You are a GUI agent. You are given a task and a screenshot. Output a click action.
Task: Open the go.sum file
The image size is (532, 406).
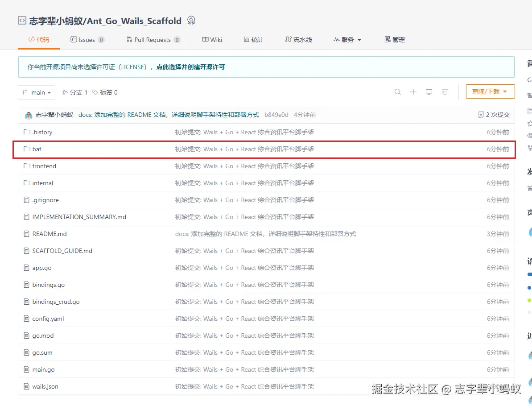42,353
